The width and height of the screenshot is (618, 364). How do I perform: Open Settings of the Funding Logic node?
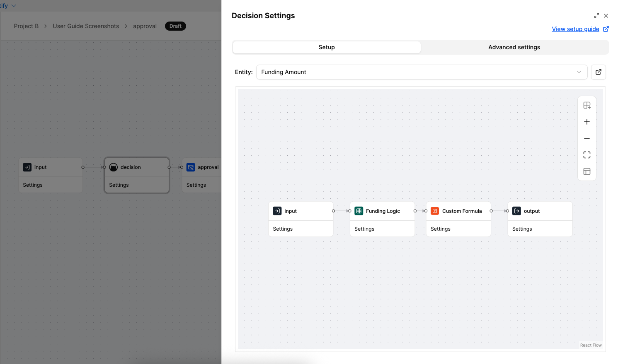click(x=364, y=229)
